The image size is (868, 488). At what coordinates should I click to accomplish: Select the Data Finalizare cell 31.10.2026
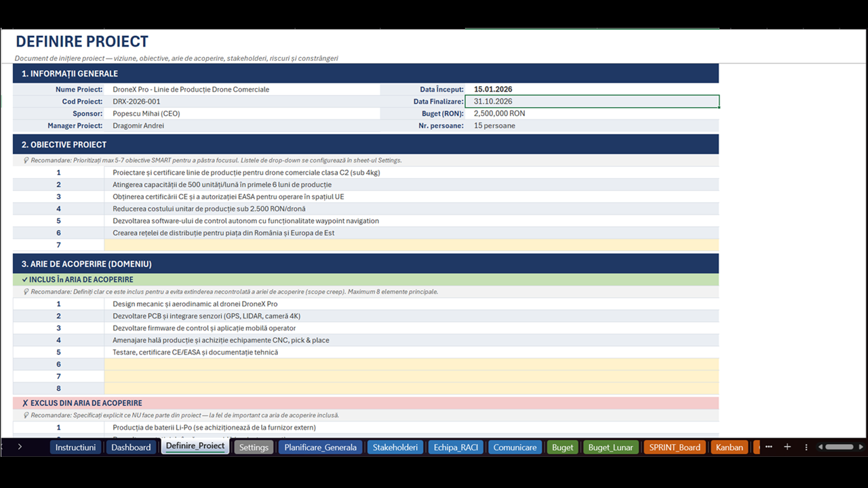point(592,102)
